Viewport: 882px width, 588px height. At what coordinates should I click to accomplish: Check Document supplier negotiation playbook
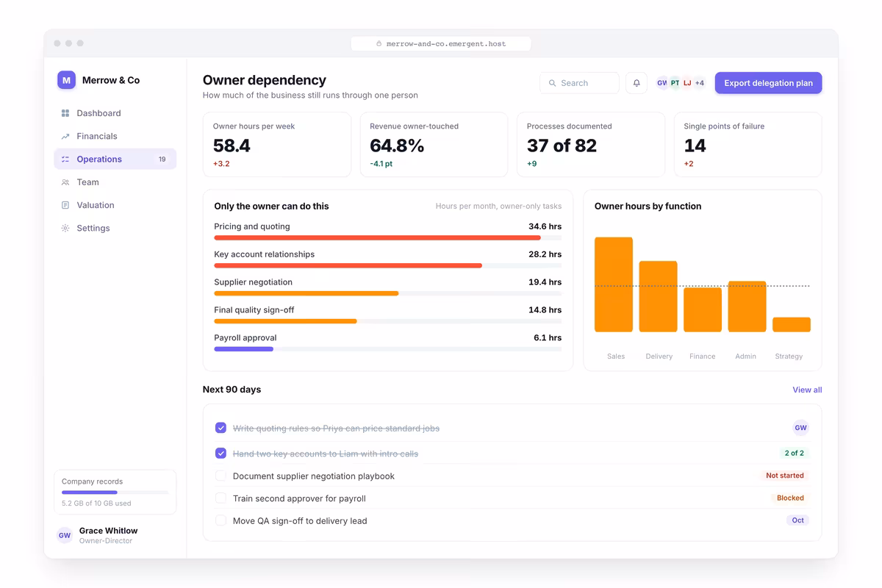coord(220,476)
